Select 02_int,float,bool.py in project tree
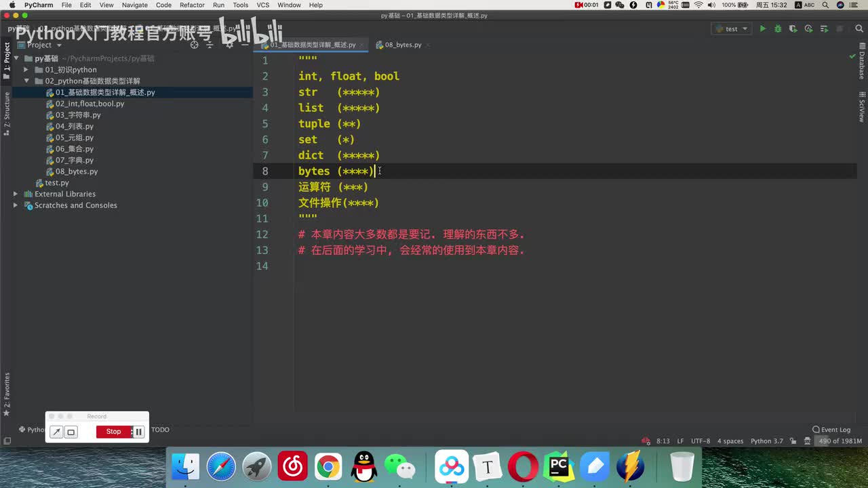 (90, 104)
